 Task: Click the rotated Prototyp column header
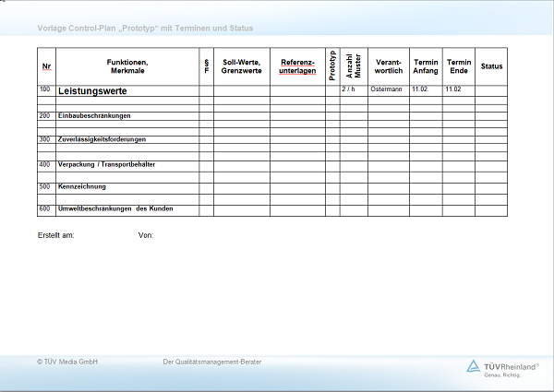[332, 66]
